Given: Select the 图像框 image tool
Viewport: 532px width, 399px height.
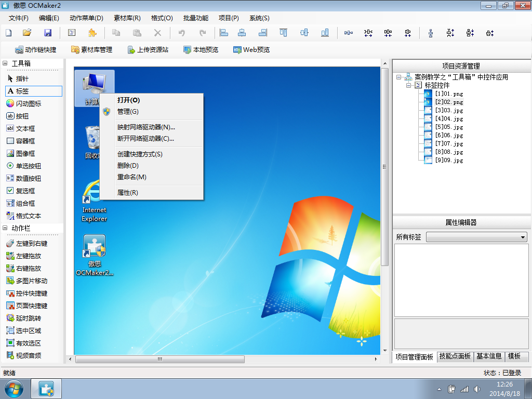Looking at the screenshot, I should (x=21, y=154).
